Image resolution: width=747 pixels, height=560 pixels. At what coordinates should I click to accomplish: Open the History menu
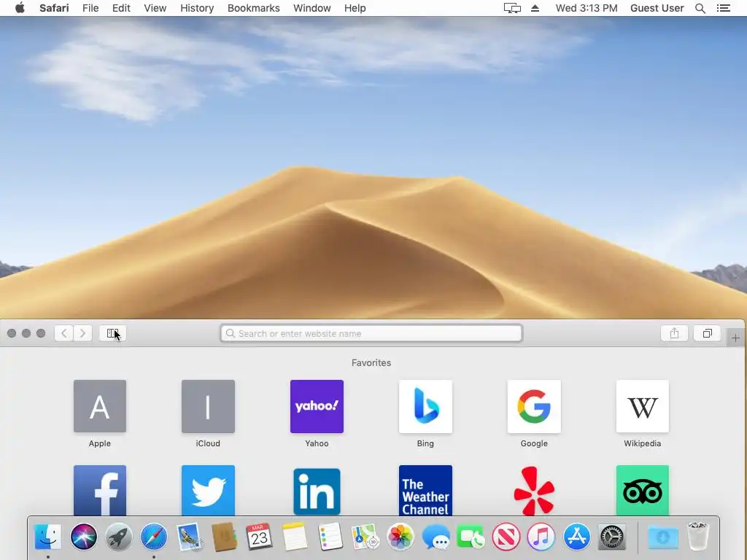[197, 8]
